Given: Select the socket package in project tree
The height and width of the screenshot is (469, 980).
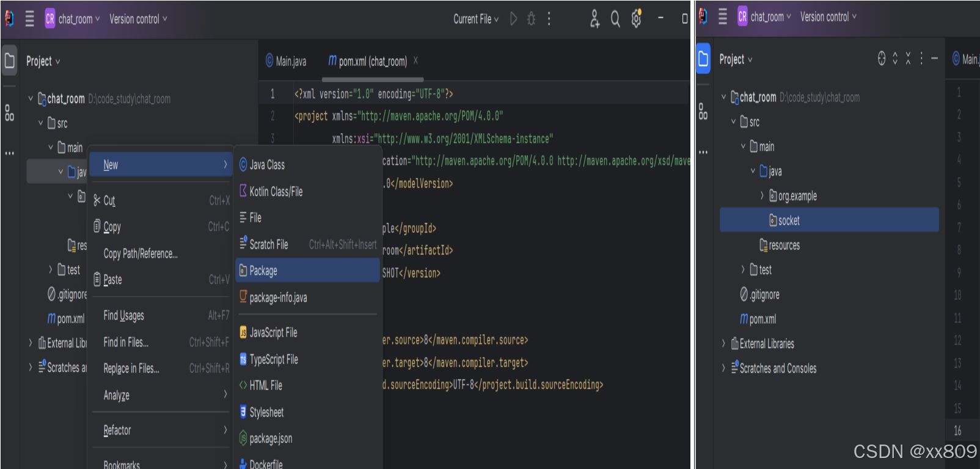Looking at the screenshot, I should (x=829, y=220).
